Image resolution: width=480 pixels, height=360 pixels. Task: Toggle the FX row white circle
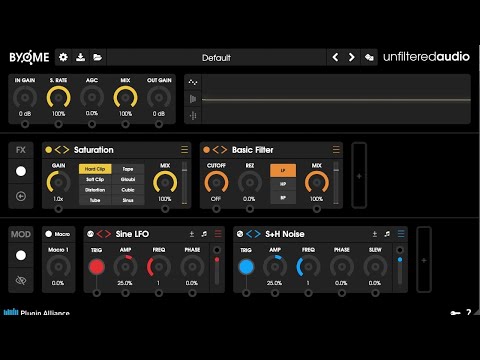pyautogui.click(x=21, y=171)
